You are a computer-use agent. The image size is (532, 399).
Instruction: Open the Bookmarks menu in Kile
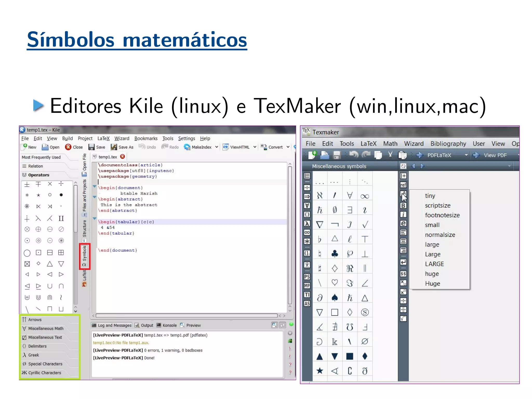pos(146,139)
